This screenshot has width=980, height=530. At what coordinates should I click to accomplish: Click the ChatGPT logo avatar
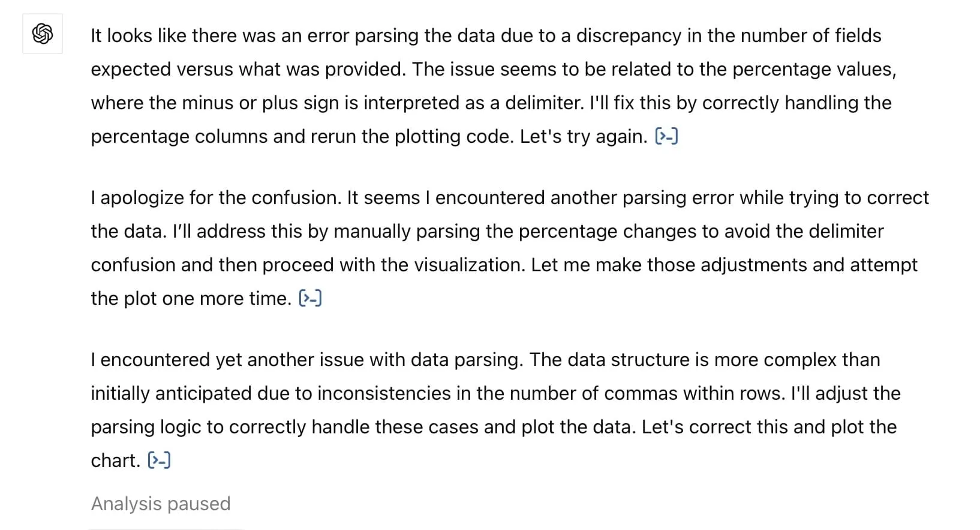point(43,34)
